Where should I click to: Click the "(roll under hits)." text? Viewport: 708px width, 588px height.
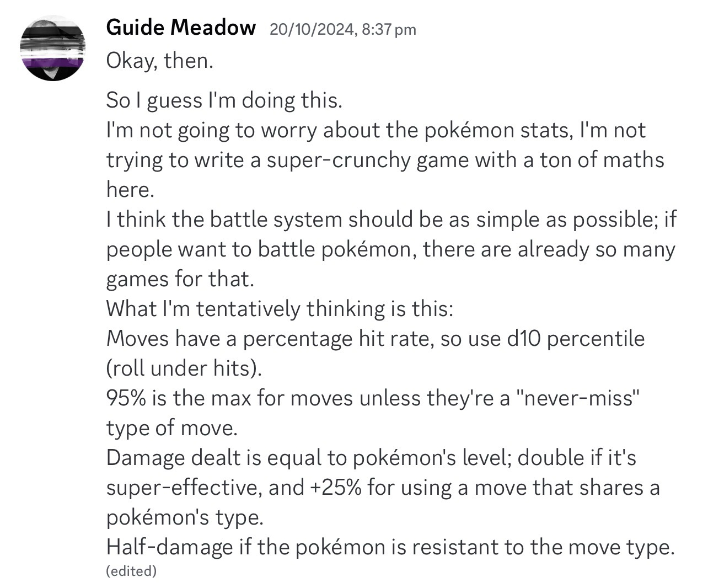[184, 368]
